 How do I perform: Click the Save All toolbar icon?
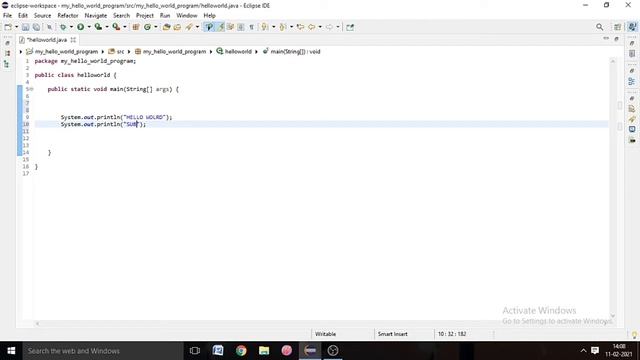(36, 27)
